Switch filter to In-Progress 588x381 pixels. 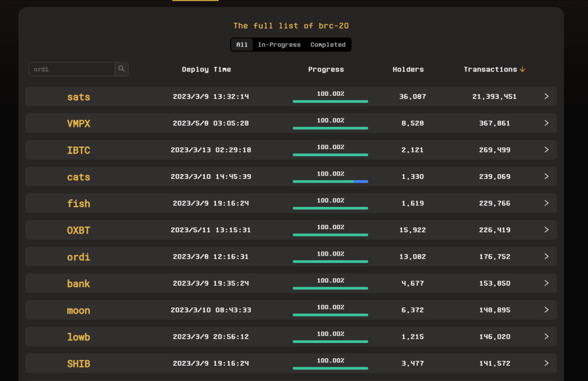(x=279, y=45)
